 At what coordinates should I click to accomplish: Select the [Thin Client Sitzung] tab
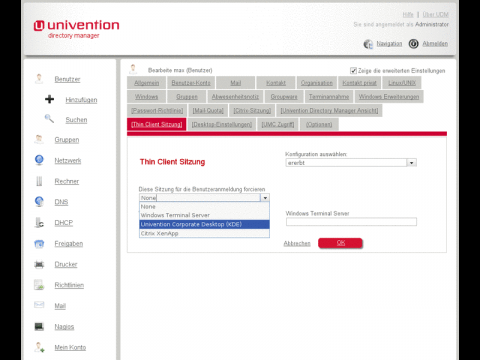click(x=157, y=124)
